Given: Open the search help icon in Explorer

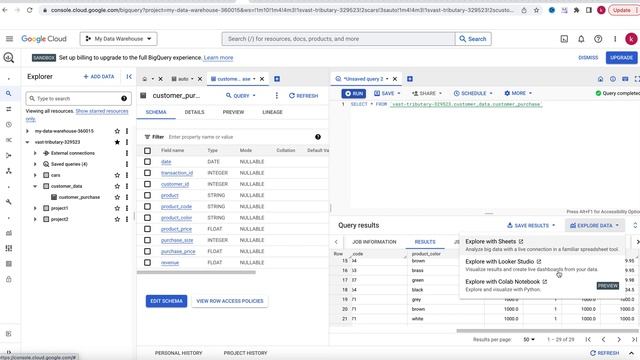Looking at the screenshot, I should pos(124,98).
